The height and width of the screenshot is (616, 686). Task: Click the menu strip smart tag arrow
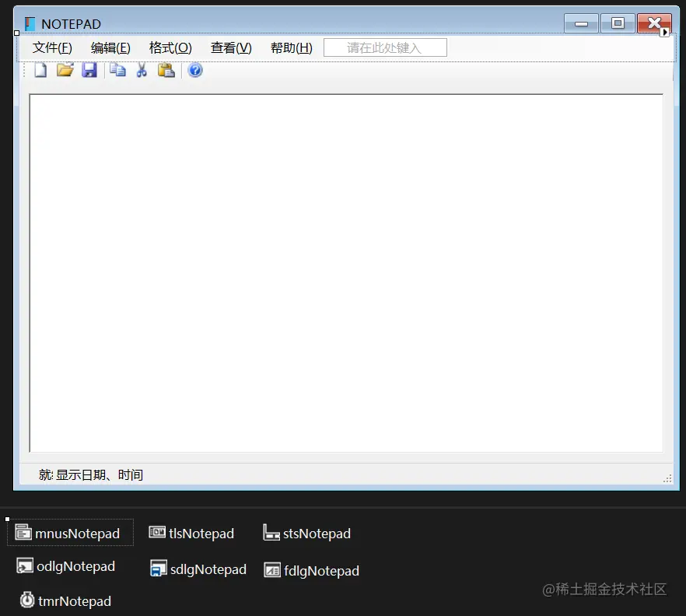664,33
